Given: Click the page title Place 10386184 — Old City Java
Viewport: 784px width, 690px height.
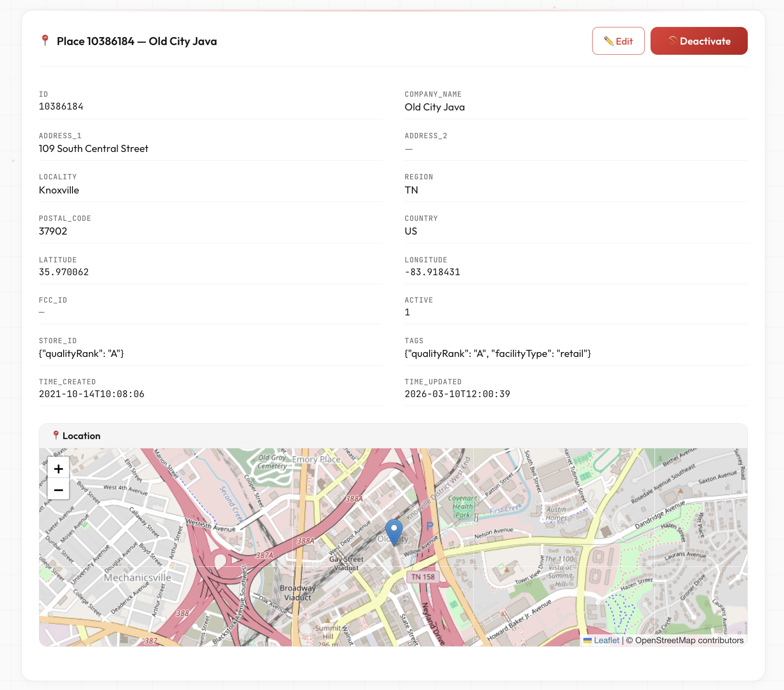Looking at the screenshot, I should point(137,41).
